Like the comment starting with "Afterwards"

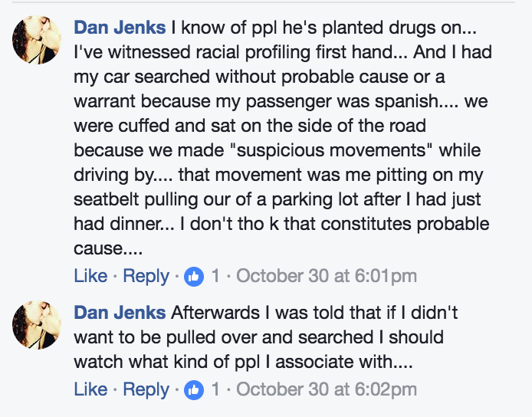coord(90,389)
